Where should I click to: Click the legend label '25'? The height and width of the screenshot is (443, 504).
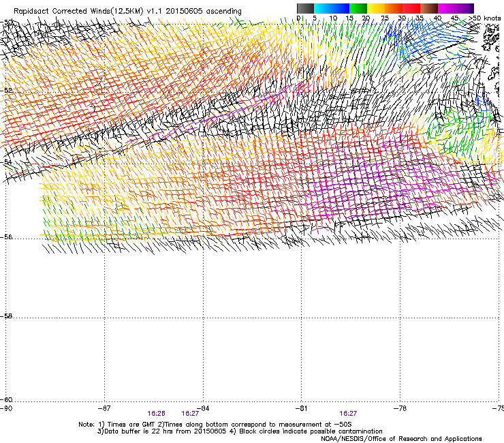[384, 18]
